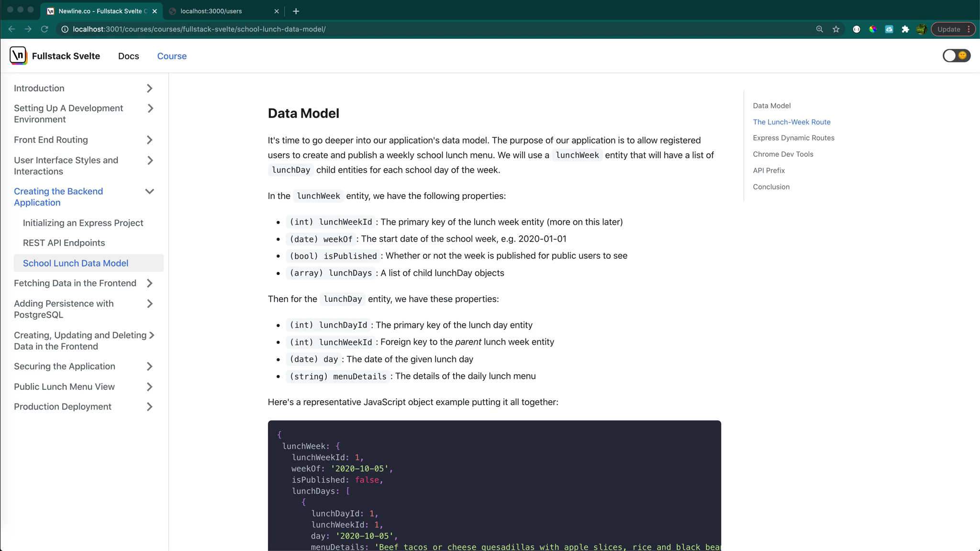The width and height of the screenshot is (980, 551).
Task: Open REST API Endpoints lesson
Action: pyautogui.click(x=64, y=243)
